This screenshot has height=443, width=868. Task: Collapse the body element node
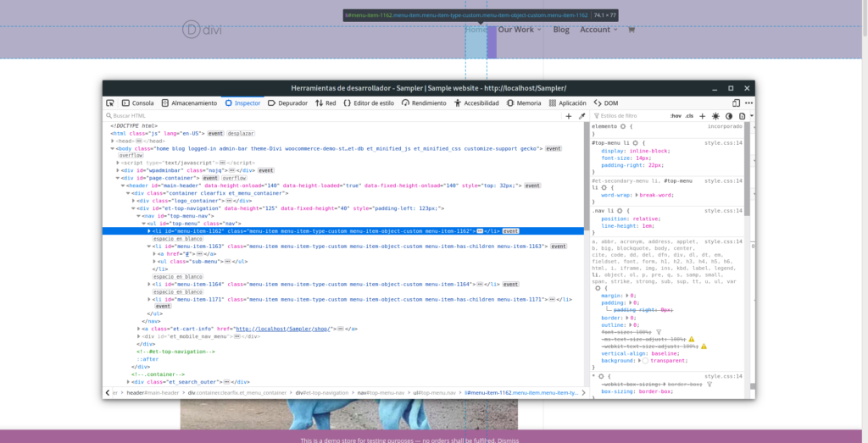(x=113, y=149)
